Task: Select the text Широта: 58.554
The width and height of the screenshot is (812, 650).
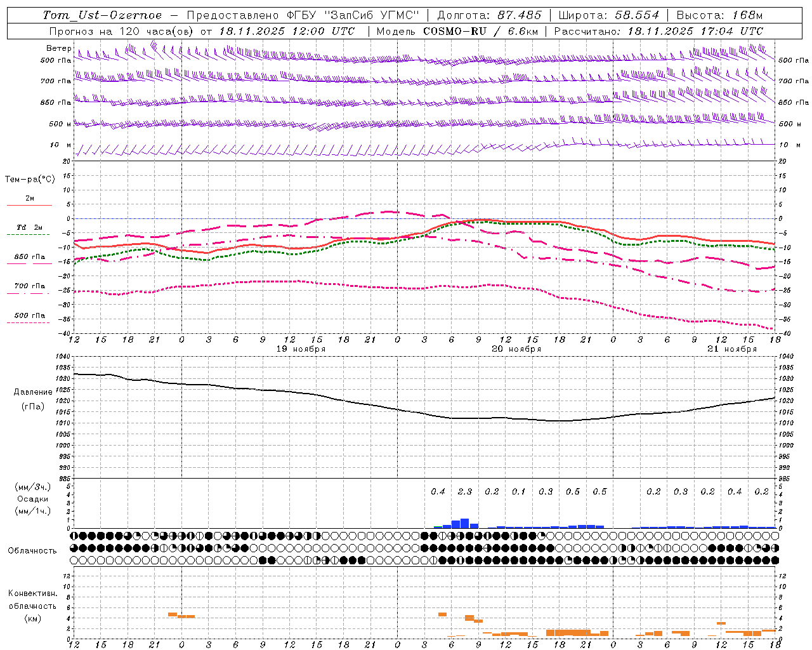Action: (609, 15)
